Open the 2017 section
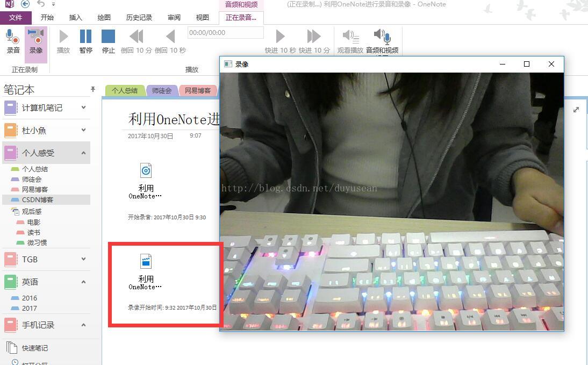This screenshot has height=365, width=588. click(29, 309)
